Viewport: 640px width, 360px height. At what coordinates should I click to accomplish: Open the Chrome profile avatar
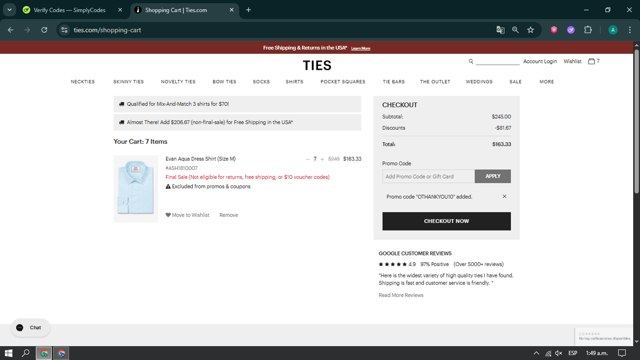(613, 30)
